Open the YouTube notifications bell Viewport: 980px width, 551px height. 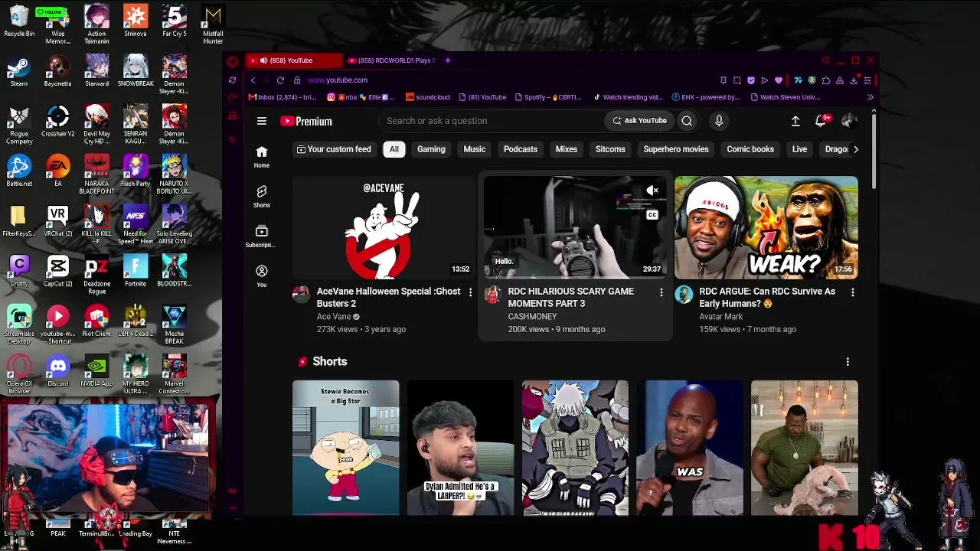(822, 121)
